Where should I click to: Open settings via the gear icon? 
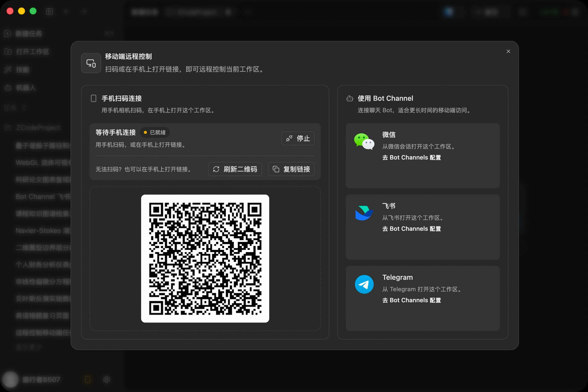coord(107,379)
